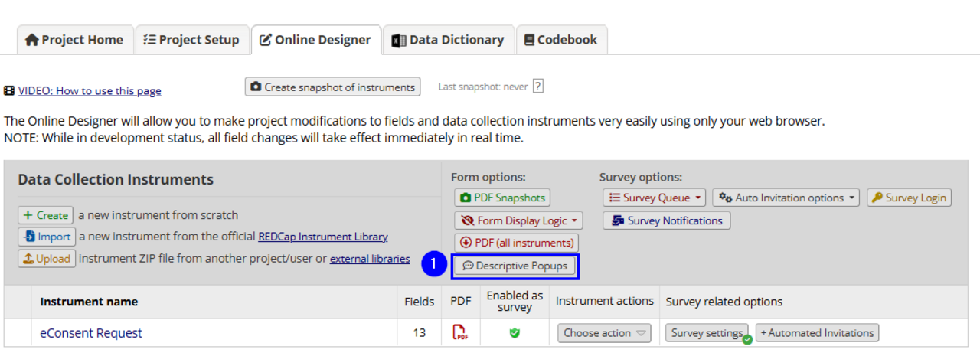Viewport: 980px width, 356px height.
Task: Open the VIDEO: How to use this page link
Action: coord(90,90)
